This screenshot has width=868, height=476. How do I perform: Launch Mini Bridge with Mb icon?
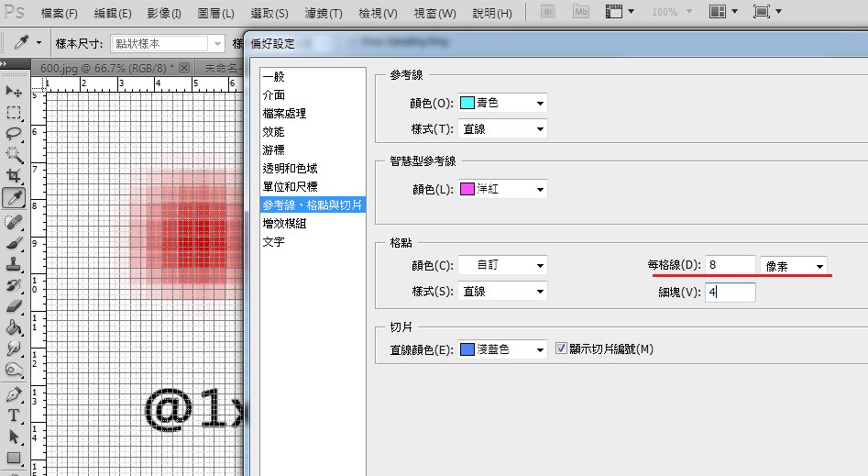[x=581, y=12]
